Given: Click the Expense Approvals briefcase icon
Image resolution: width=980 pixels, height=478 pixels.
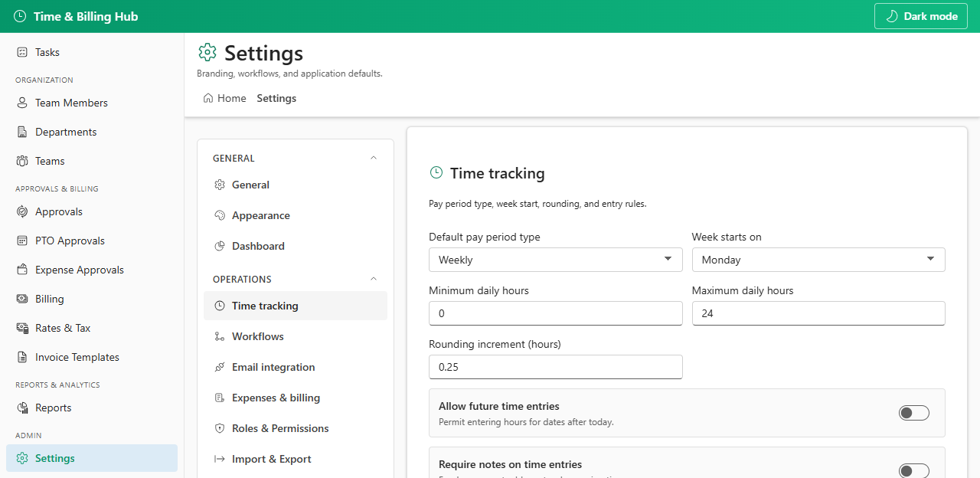Looking at the screenshot, I should 22,270.
